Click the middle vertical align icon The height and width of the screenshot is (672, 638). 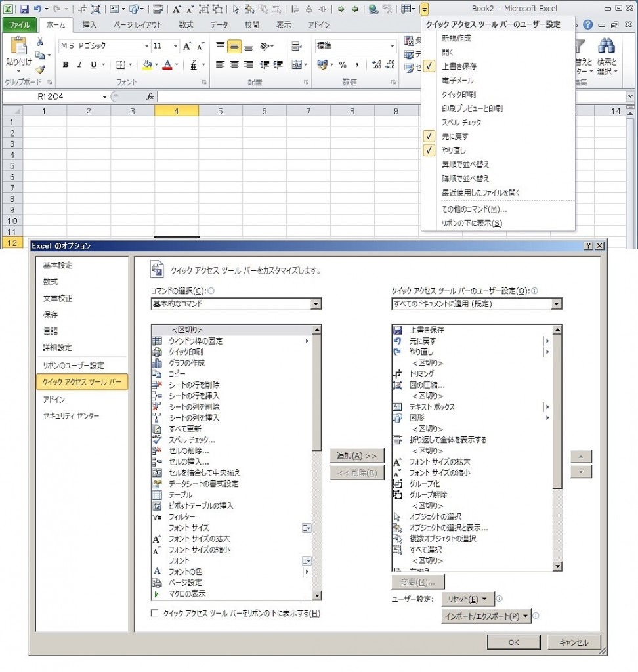pyautogui.click(x=234, y=46)
